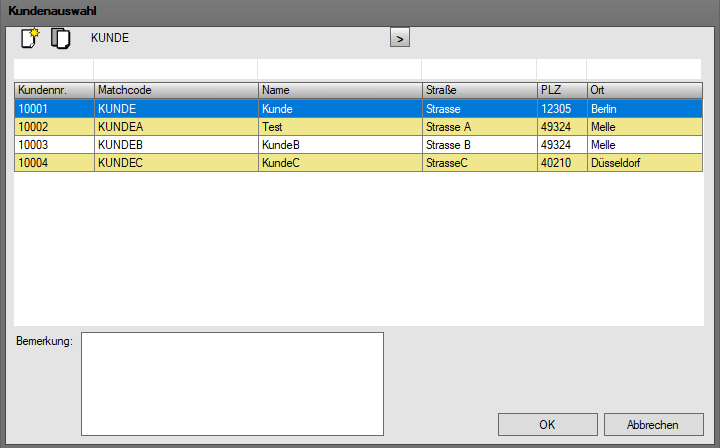Sort by Kundennr. column header

tap(53, 90)
